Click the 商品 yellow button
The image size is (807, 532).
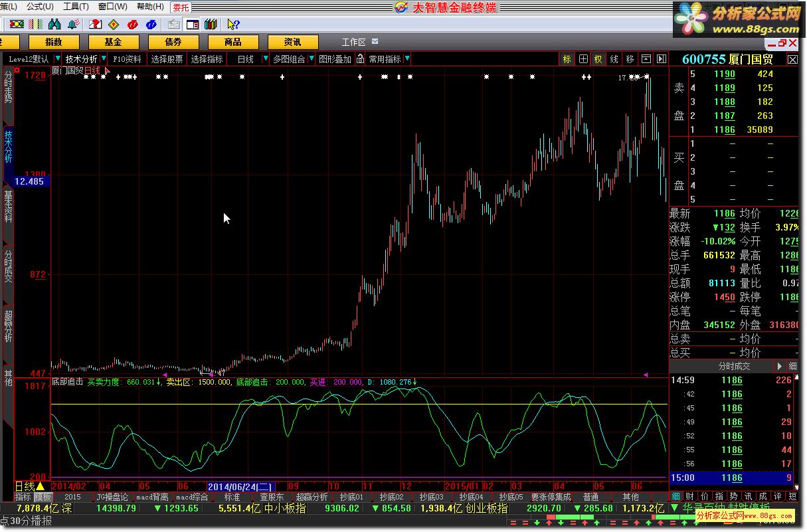pos(233,42)
